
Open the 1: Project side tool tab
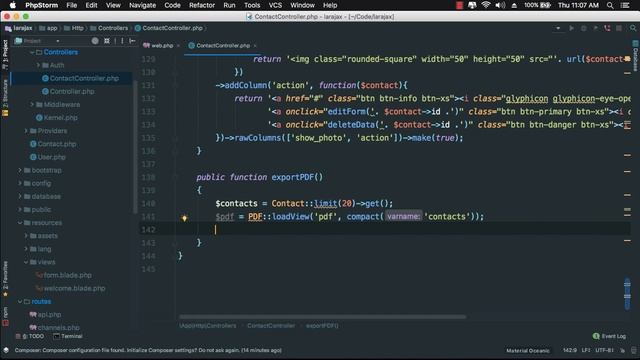pyautogui.click(x=5, y=54)
